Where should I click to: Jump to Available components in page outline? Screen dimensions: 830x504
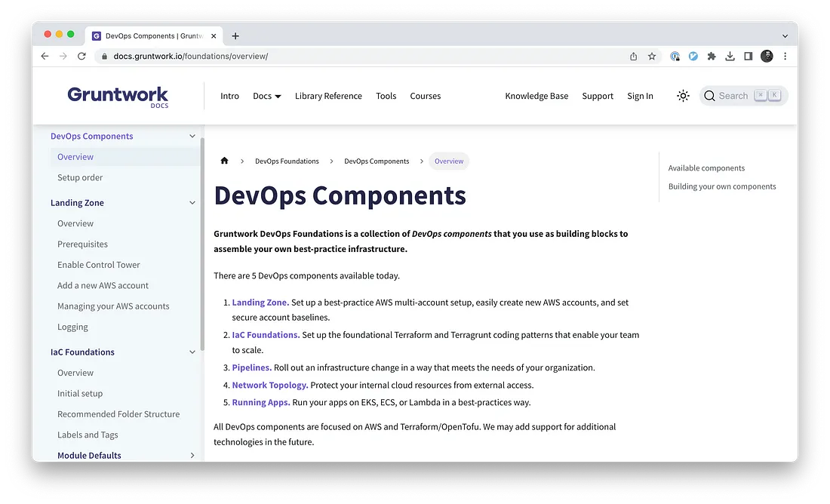pyautogui.click(x=706, y=167)
